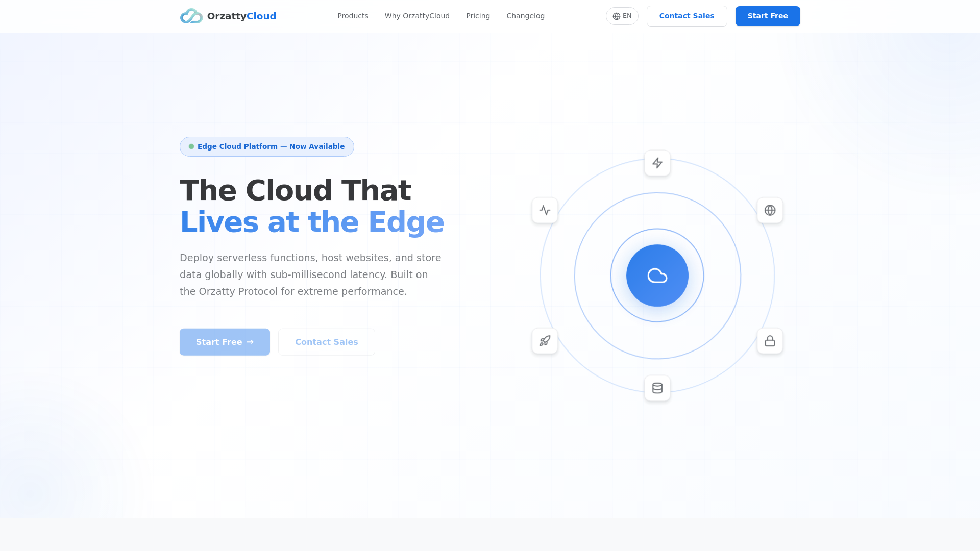Image resolution: width=980 pixels, height=551 pixels.
Task: Click the globe icon tile on orbit
Action: pyautogui.click(x=770, y=210)
